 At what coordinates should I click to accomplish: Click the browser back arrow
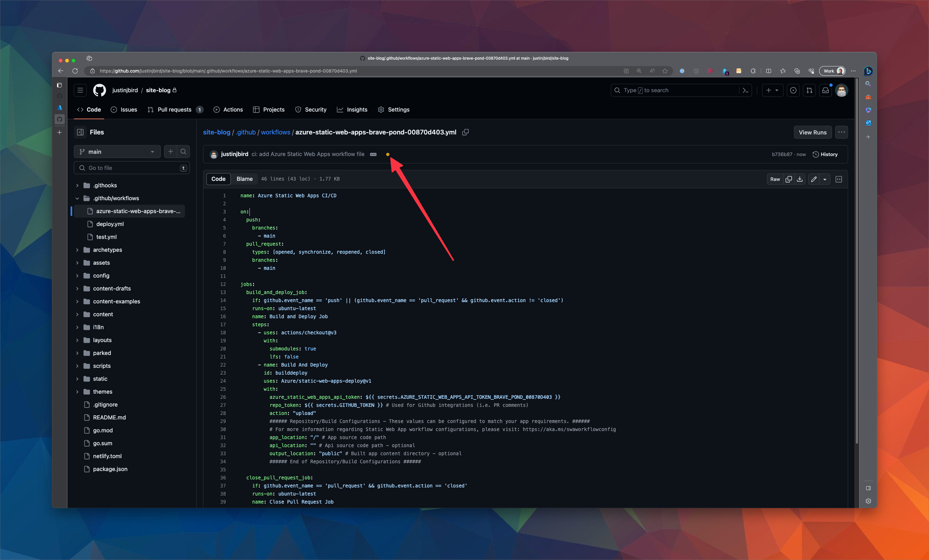[61, 71]
